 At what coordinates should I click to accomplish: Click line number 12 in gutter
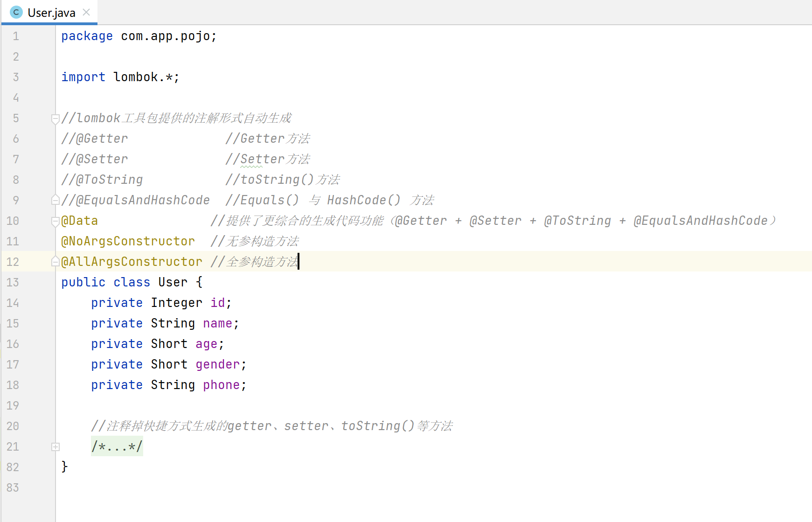click(x=13, y=262)
